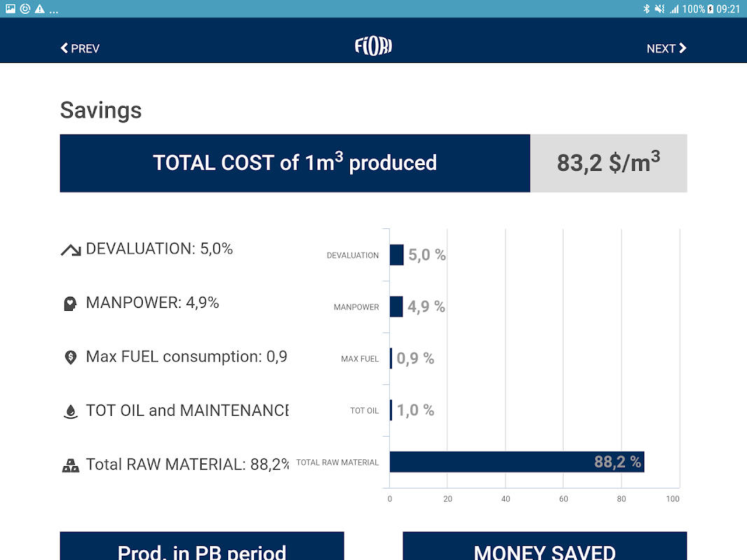Tap the 83,2 $/m³ value box
This screenshot has width=747, height=560.
pos(608,163)
